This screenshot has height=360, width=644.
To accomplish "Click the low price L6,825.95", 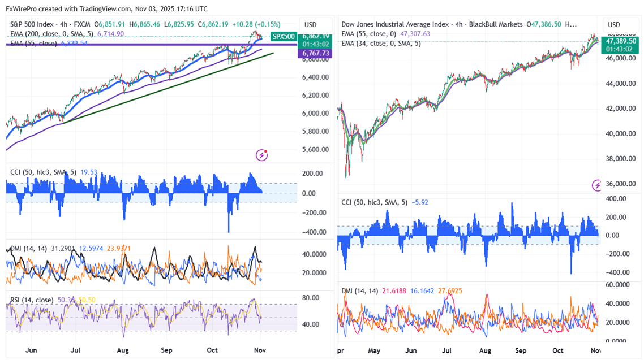I will point(179,24).
